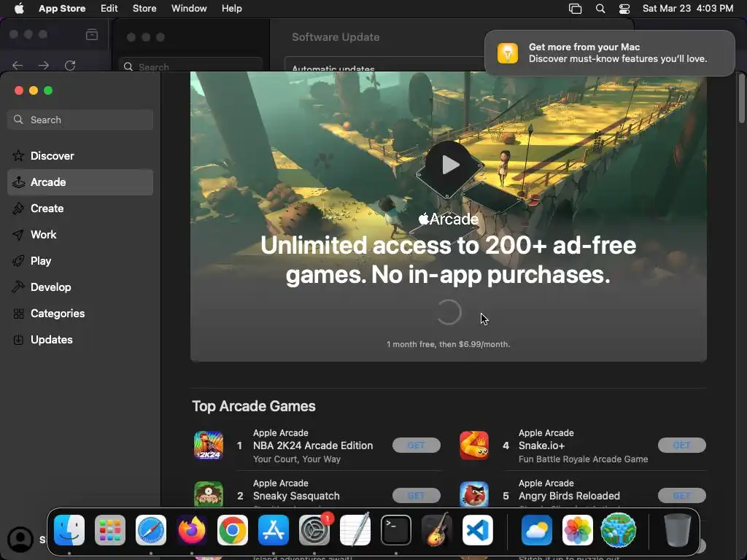Launch Google Chrome from the Dock
The width and height of the screenshot is (747, 560).
(x=233, y=530)
